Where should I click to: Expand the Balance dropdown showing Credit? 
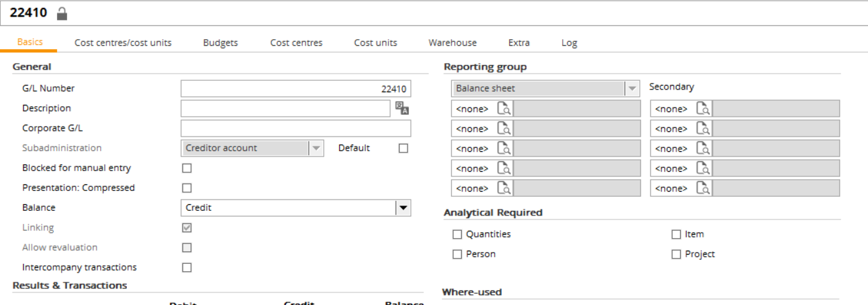click(x=402, y=208)
